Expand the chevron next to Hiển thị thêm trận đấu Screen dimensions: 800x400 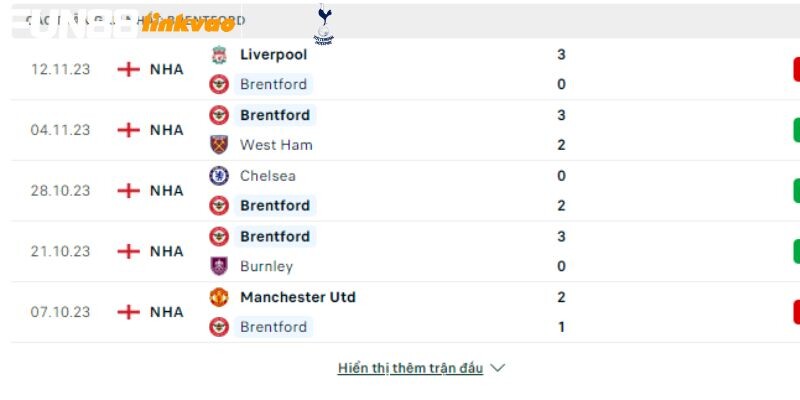[497, 368]
